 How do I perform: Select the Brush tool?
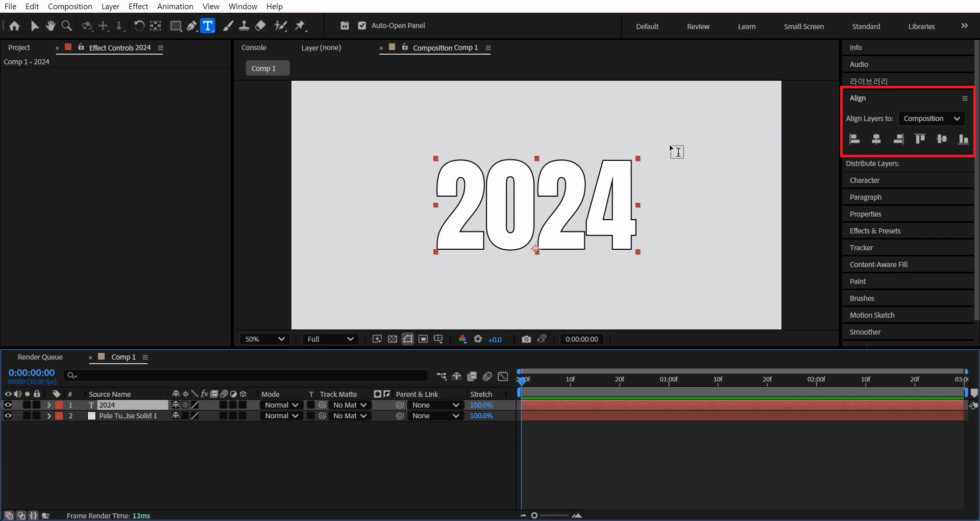pyautogui.click(x=229, y=26)
